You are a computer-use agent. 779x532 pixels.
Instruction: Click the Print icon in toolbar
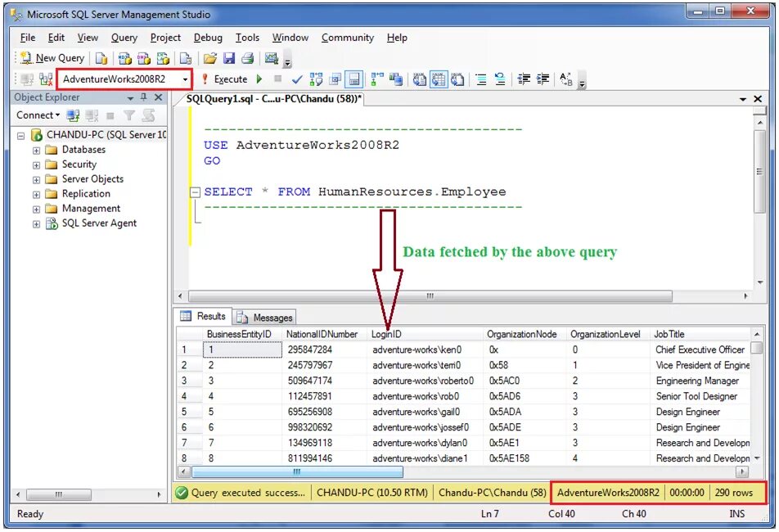coord(247,59)
